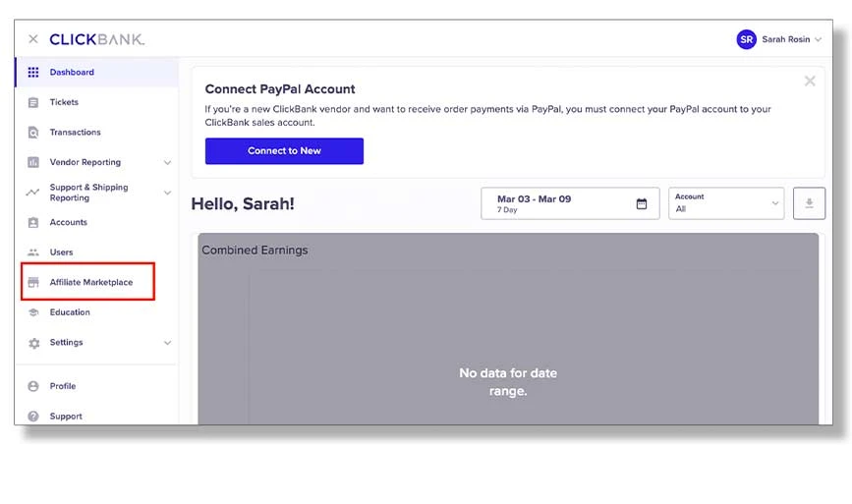Click the Education graduation cap icon
The height and width of the screenshot is (504, 852).
point(33,312)
